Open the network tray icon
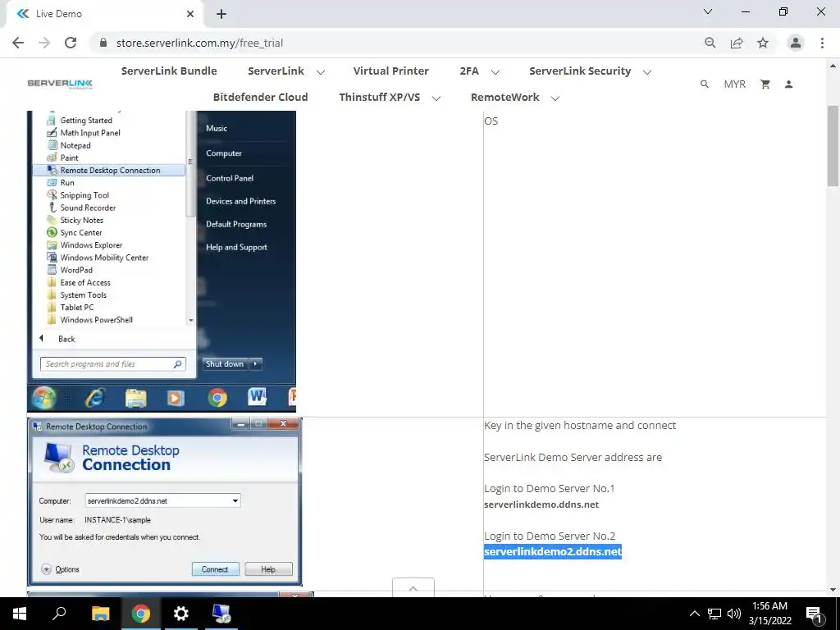Viewport: 840px width, 630px height. 714,614
